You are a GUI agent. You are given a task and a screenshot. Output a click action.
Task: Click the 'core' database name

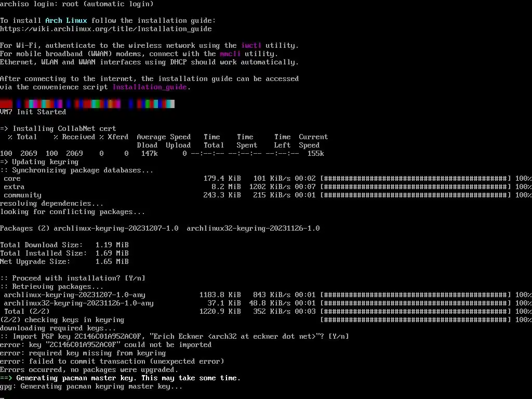pos(12,179)
